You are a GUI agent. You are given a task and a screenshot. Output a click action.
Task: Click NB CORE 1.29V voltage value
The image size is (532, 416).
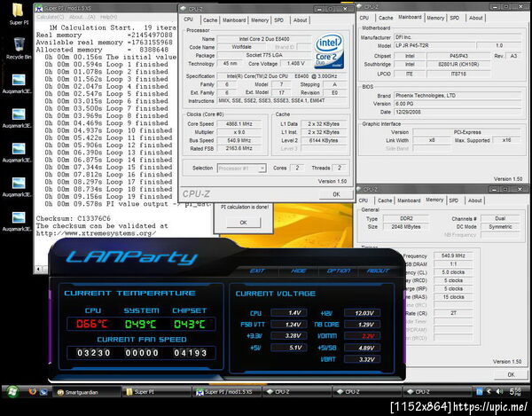click(362, 325)
